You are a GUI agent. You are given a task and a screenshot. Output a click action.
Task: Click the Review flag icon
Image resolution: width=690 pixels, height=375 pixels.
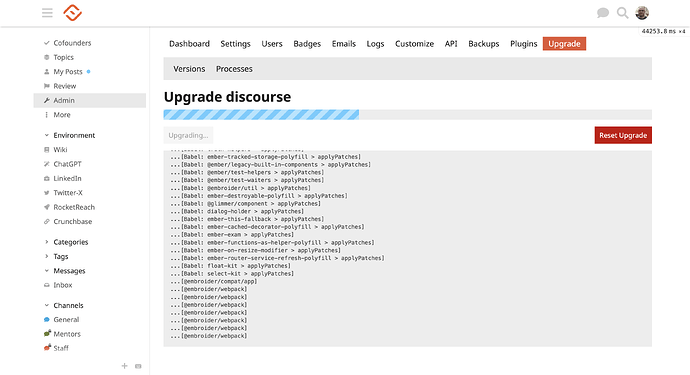click(x=47, y=86)
